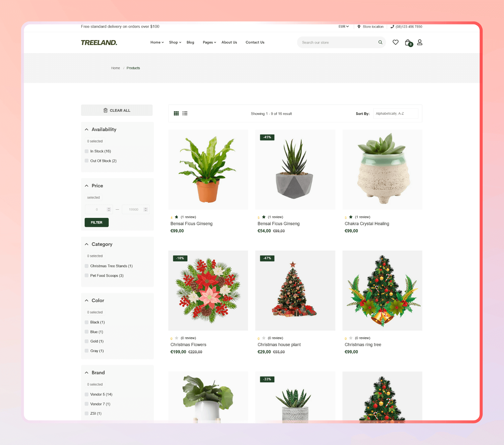Viewport: 504px width, 445px height.
Task: Open the Contact Us link
Action: tap(255, 43)
